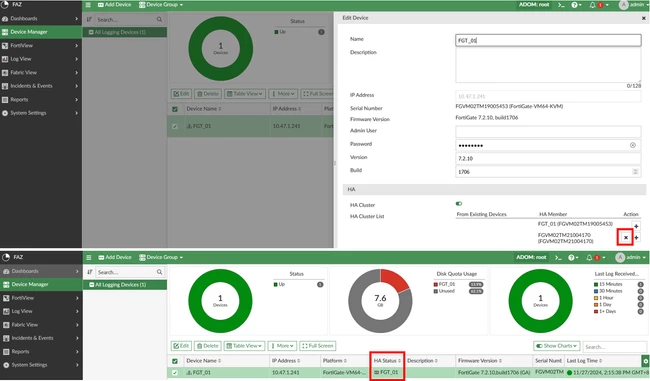Open column settings icon at table header end
The image size is (650, 381).
[645, 361]
